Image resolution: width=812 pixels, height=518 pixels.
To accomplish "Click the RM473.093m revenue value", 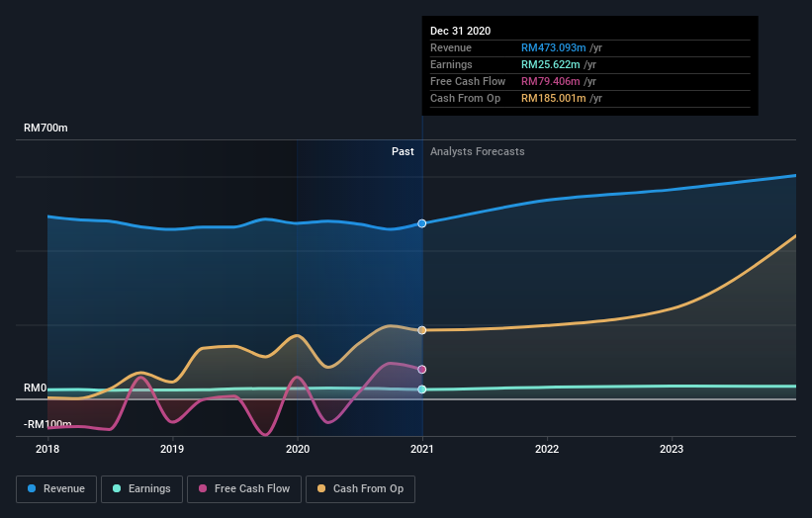I will 553,47.
